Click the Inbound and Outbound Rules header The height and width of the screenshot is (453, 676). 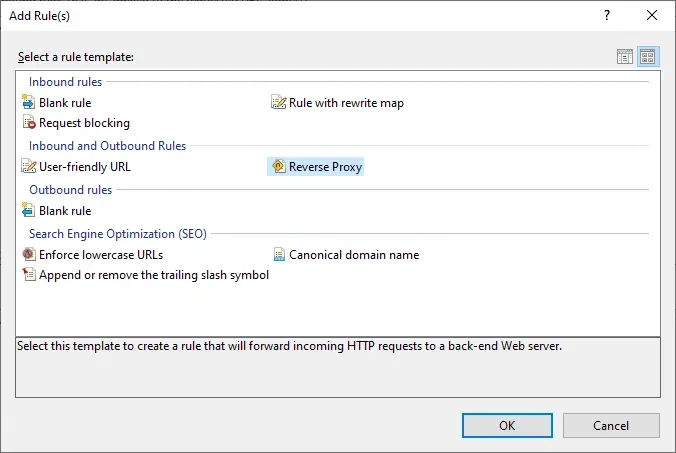click(x=107, y=146)
